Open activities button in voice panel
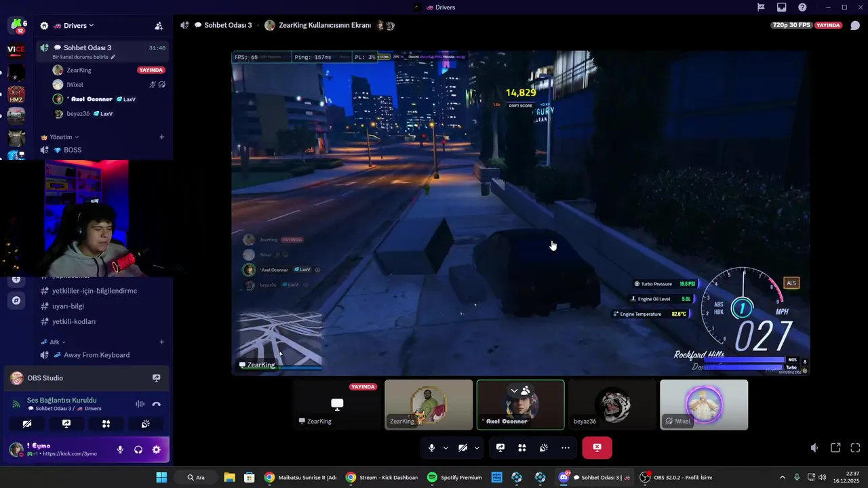Screen dimensions: 868x488 [106, 424]
